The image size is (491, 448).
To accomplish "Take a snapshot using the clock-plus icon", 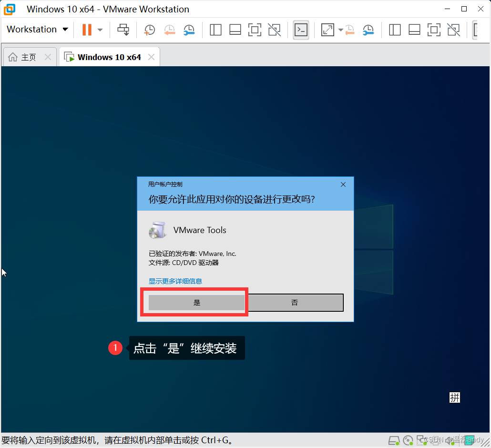I will point(149,30).
